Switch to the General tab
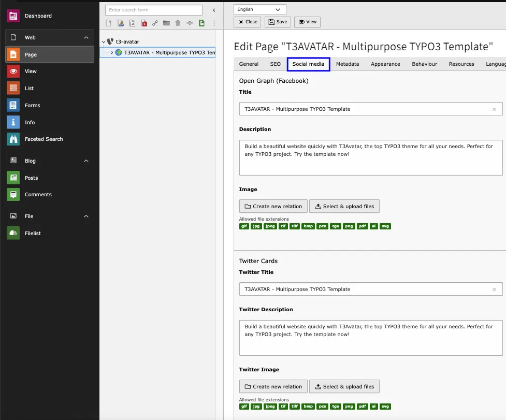506x420 pixels. point(249,64)
